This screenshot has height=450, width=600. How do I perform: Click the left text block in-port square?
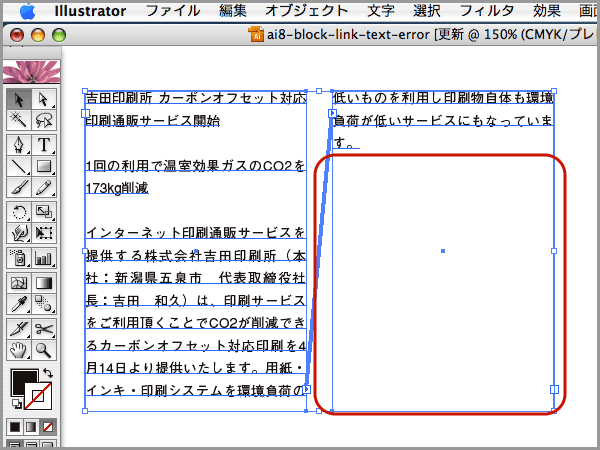click(x=85, y=113)
